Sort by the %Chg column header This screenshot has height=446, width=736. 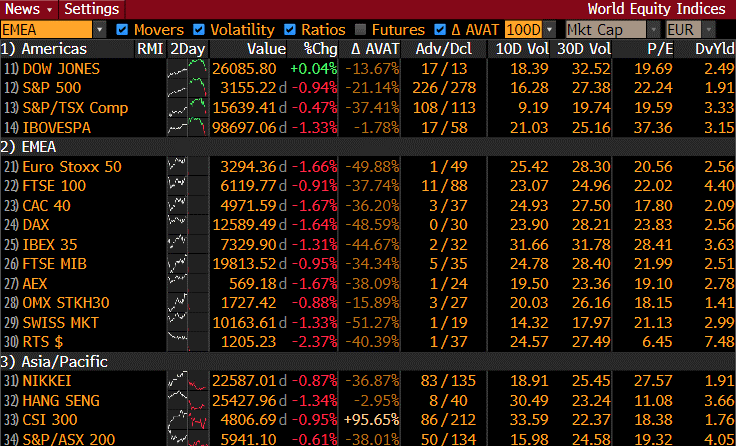[x=320, y=49]
